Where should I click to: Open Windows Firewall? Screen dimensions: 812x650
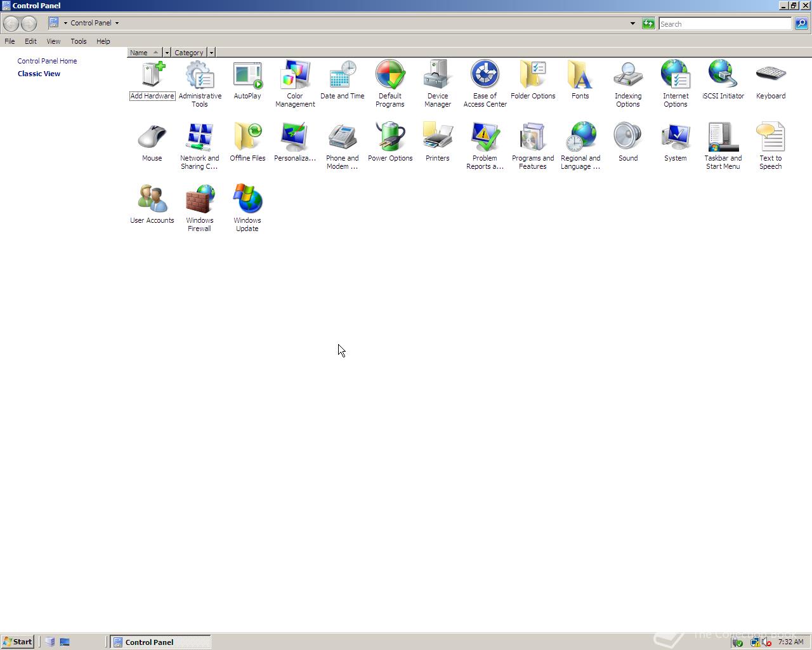pos(200,208)
